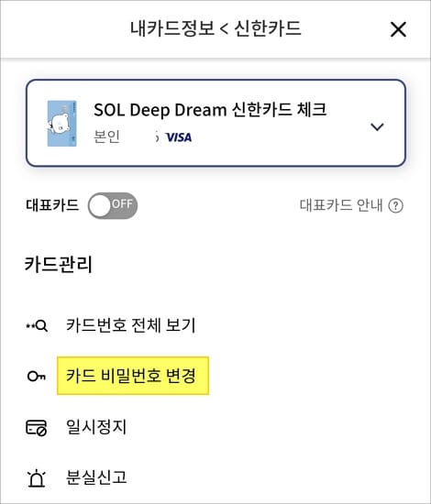Toggle the 대표카드 OFF switch
Screen dimensions: 431x504
113,205
